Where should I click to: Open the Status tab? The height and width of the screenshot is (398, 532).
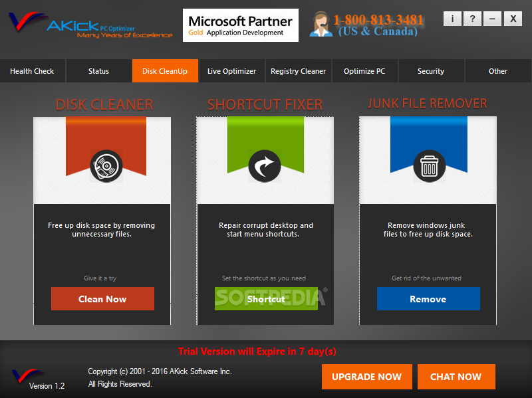[98, 71]
